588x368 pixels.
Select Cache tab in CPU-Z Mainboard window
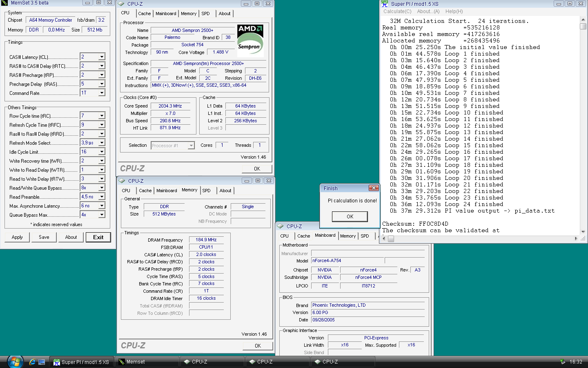304,236
